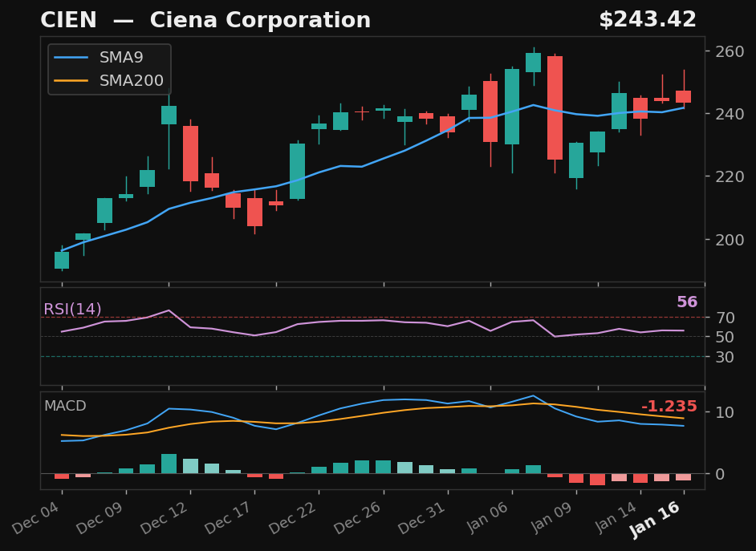Click the Dec 04 green candlestick
This screenshot has width=756, height=551.
click(x=62, y=260)
